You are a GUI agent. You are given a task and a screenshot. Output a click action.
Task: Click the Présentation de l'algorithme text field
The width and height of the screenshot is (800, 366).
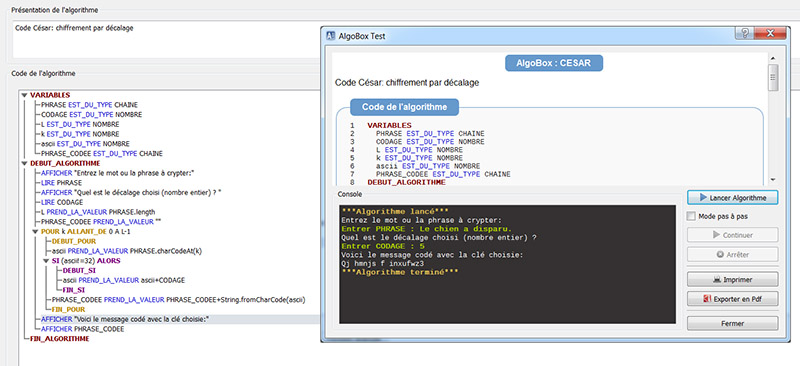pos(166,40)
